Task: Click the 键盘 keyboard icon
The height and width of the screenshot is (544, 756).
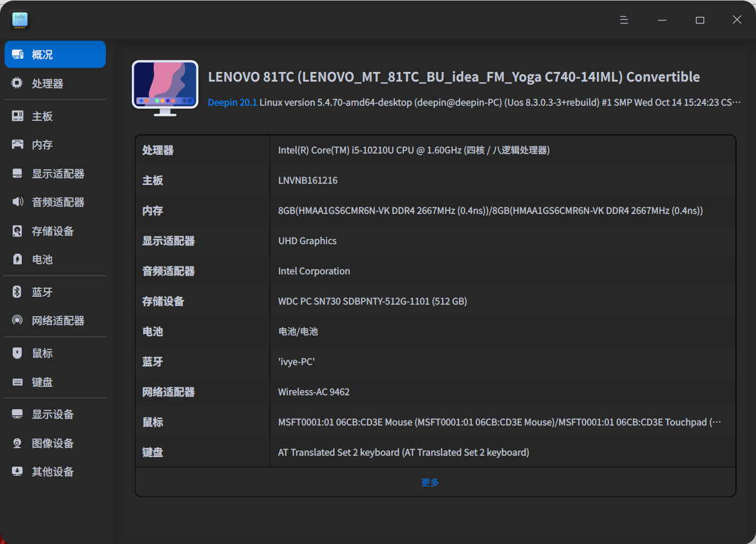Action: [18, 382]
